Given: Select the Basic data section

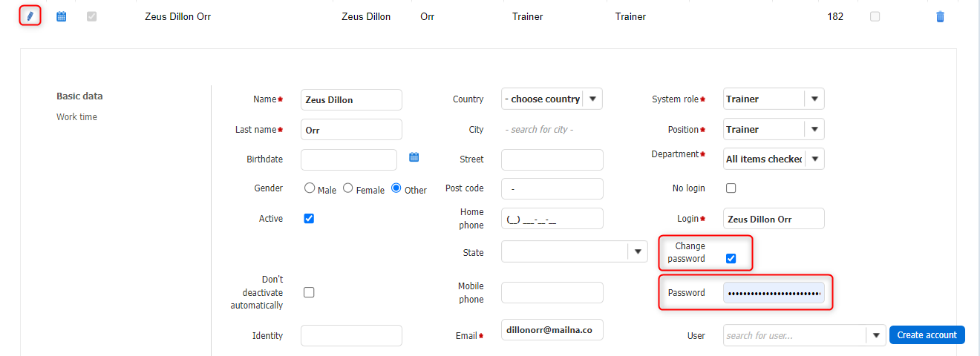Looking at the screenshot, I should pos(79,96).
